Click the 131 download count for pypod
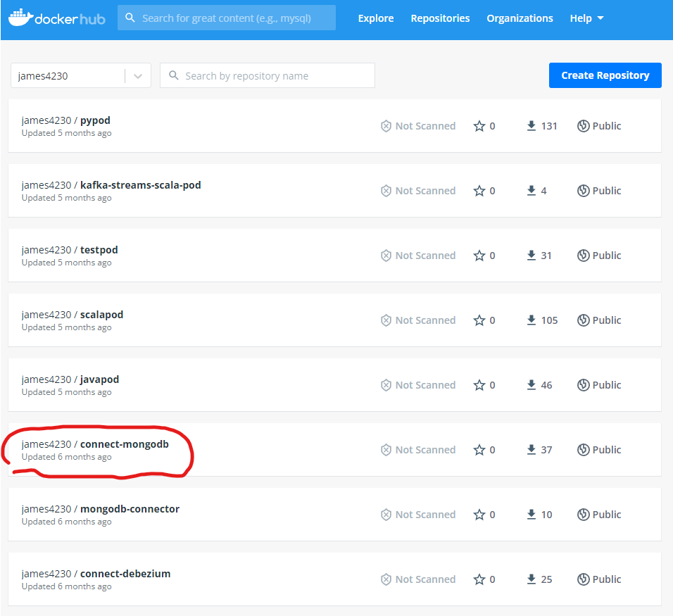 (x=549, y=126)
